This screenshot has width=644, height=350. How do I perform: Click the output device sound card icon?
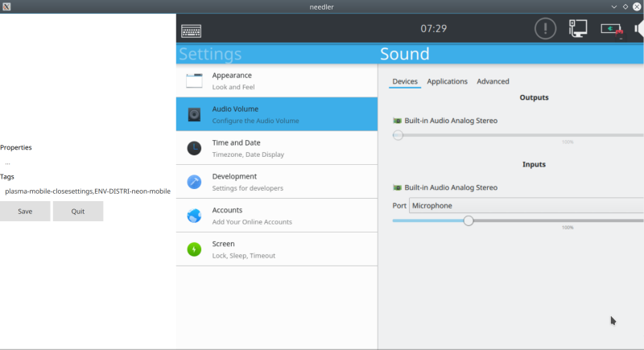point(397,121)
